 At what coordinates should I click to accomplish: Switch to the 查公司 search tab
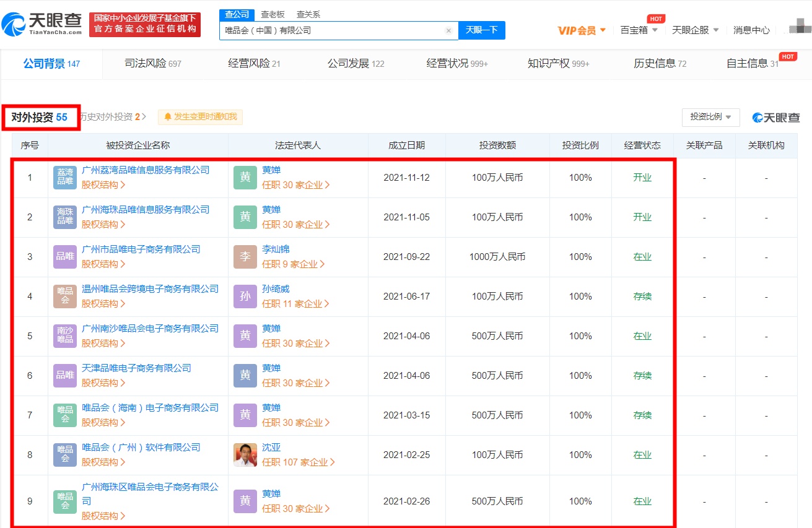pos(237,15)
